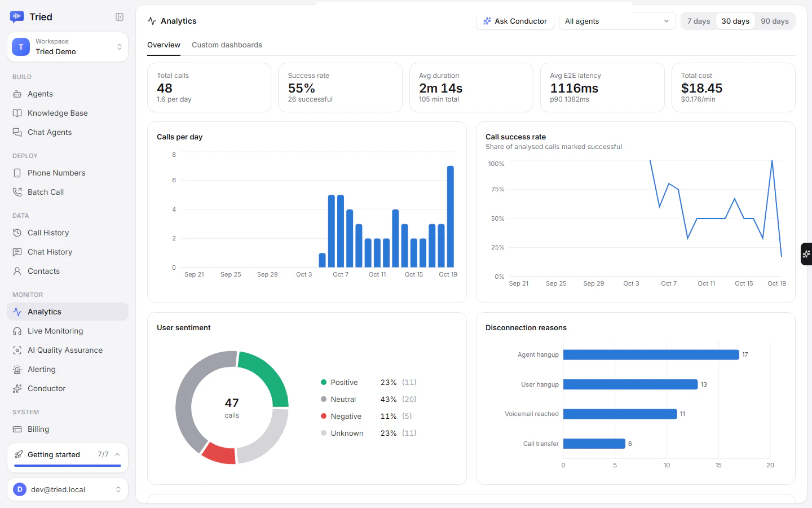
Task: Click the Knowledge Base book icon
Action: (x=17, y=113)
